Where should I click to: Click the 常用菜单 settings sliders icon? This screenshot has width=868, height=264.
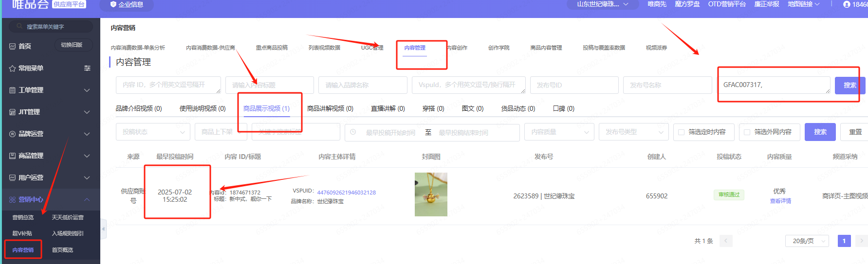[x=87, y=68]
